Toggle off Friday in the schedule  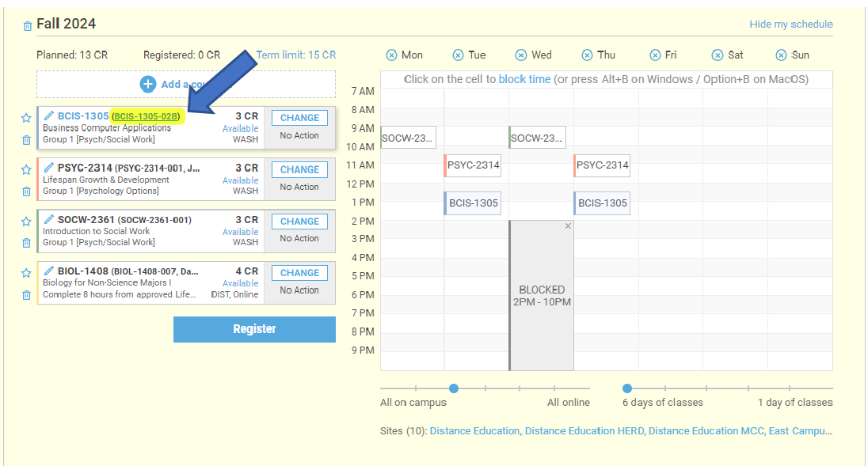coord(655,55)
